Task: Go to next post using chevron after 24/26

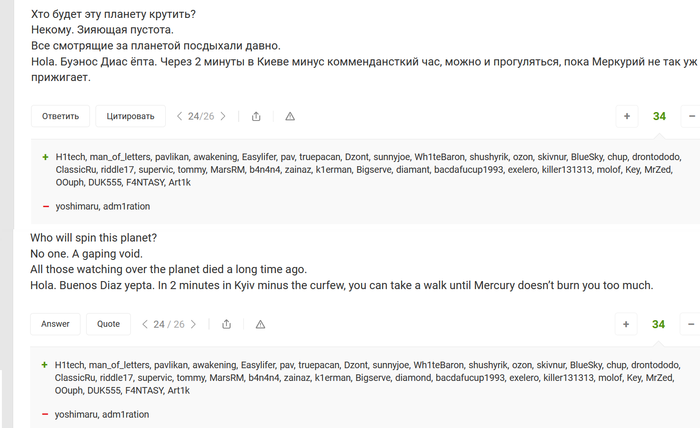Action: (x=222, y=116)
